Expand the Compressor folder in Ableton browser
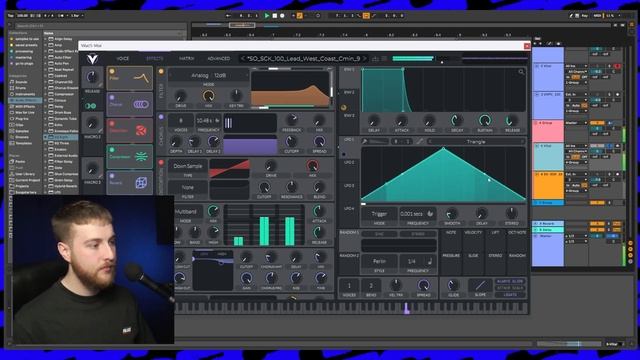 pos(45,94)
